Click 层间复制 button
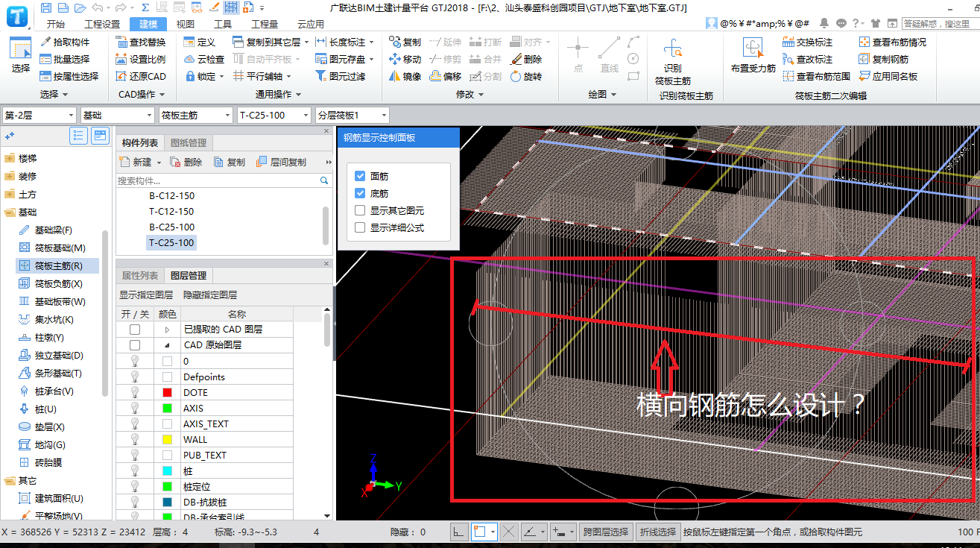The image size is (980, 548). point(281,162)
